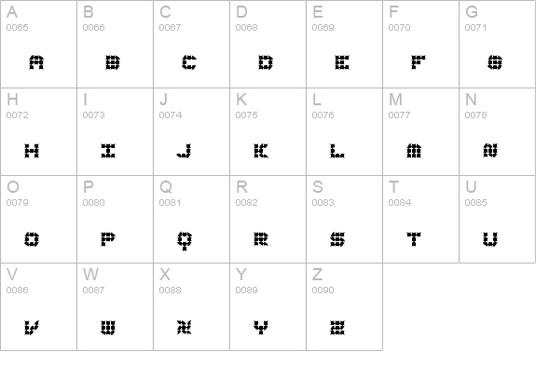Image resolution: width=536 pixels, height=392 pixels.
Task: Pick the Z glyph cell coded 0090
Action: click(344, 306)
